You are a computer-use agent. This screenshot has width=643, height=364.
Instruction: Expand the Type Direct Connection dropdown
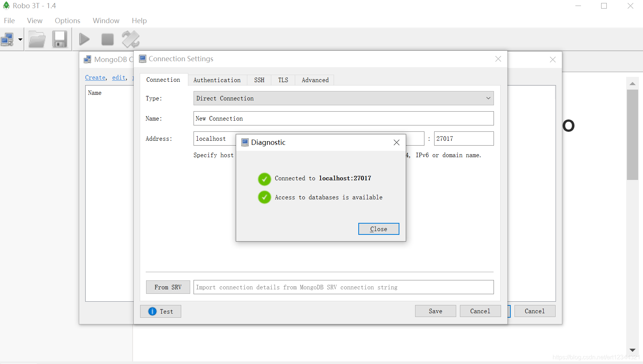point(344,98)
